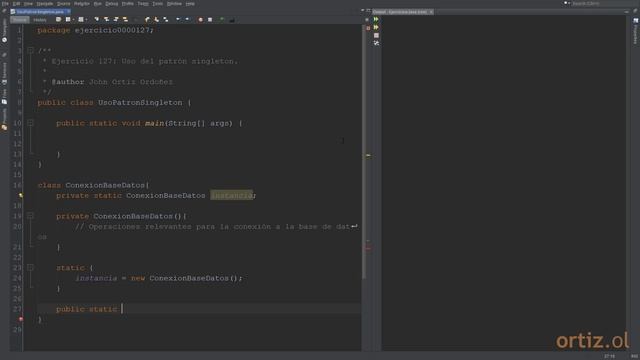The image size is (640, 360).
Task: Shift line right toolbar icon
Action: click(x=187, y=19)
